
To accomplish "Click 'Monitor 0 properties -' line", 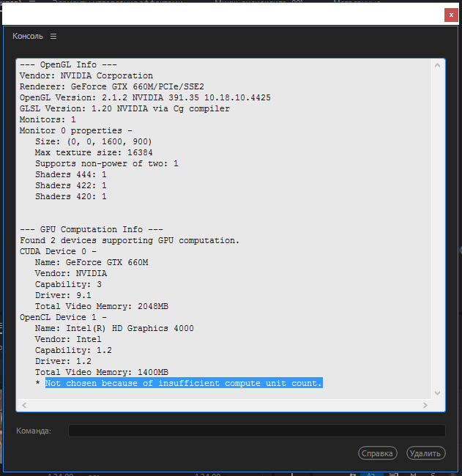I will pos(76,130).
